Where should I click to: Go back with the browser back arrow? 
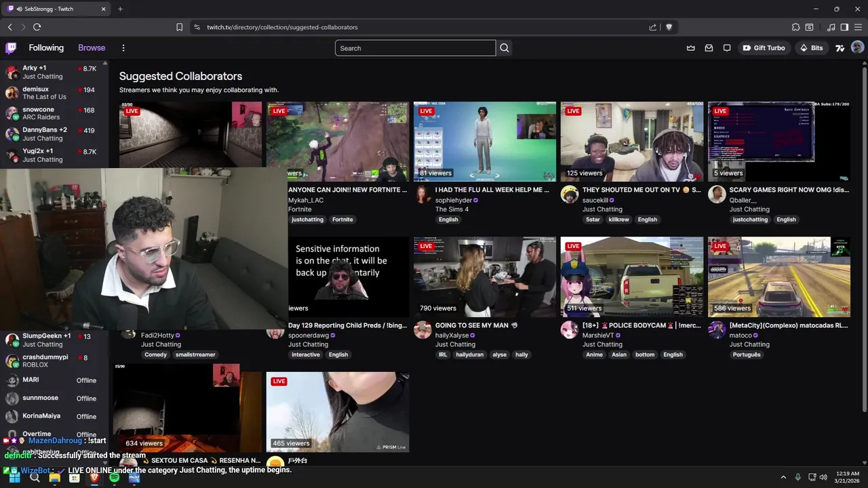pyautogui.click(x=9, y=27)
